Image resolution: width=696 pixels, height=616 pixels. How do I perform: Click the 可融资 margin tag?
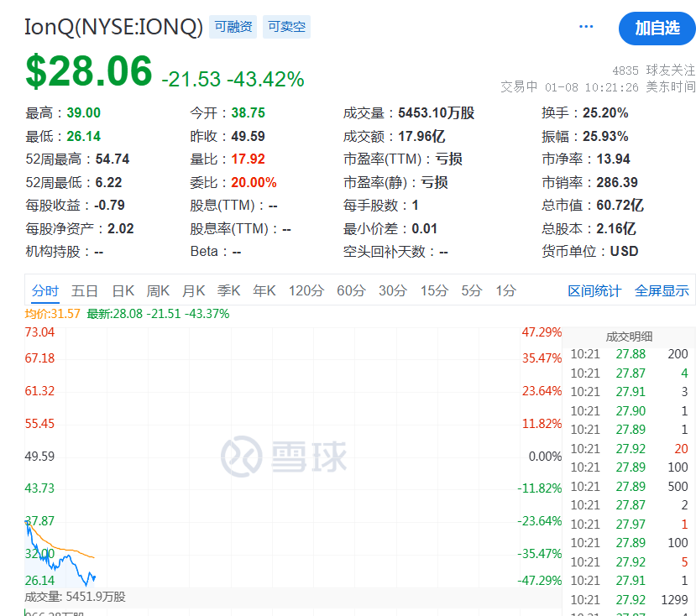pos(233,27)
